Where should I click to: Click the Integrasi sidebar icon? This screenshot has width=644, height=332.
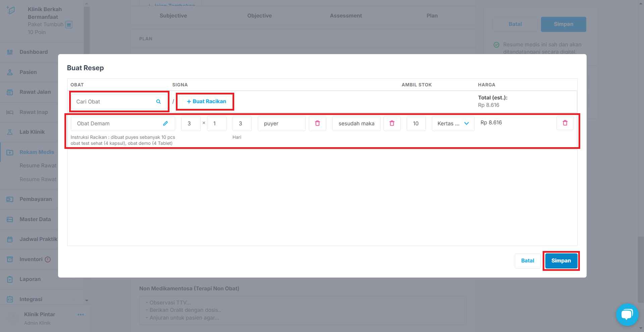[x=10, y=299]
